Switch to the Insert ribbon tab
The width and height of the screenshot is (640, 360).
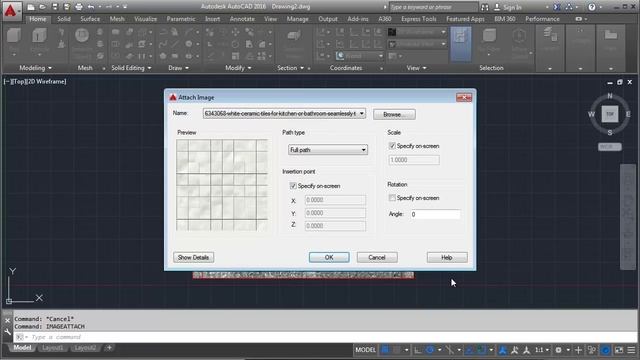tap(213, 19)
